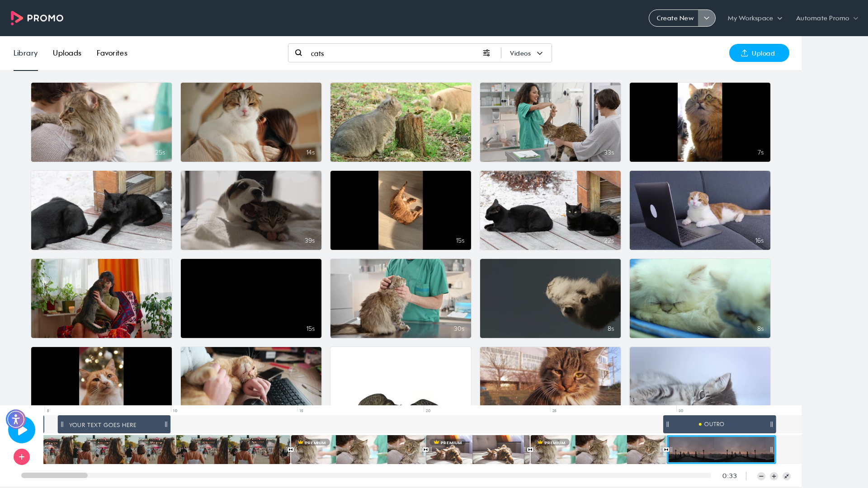Open the Videos media type dropdown
This screenshot has height=488, width=868.
point(526,53)
